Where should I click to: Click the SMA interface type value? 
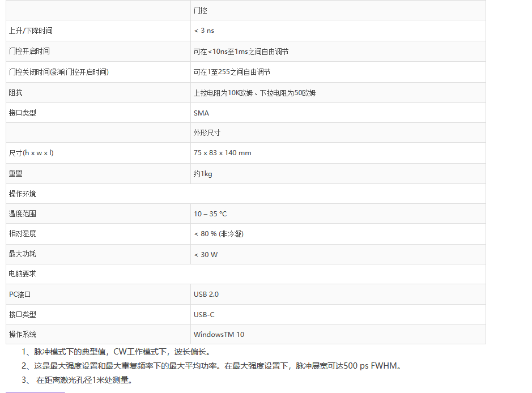201,113
